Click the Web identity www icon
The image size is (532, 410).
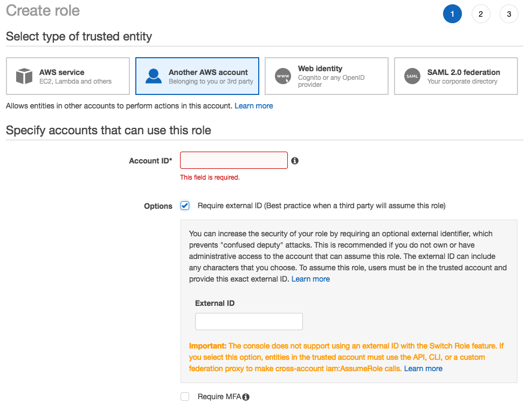pos(283,76)
